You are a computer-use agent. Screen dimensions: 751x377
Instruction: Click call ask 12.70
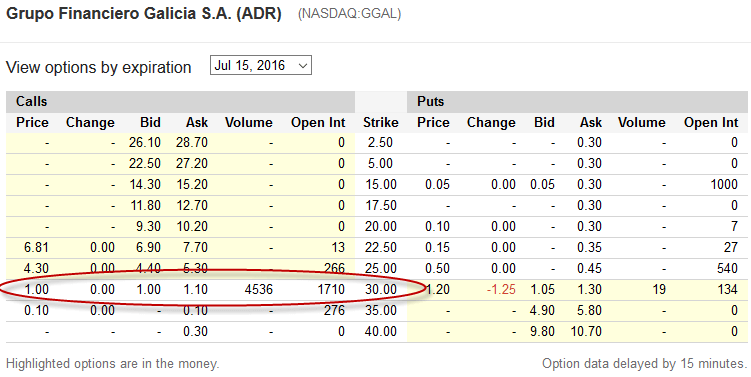point(192,206)
